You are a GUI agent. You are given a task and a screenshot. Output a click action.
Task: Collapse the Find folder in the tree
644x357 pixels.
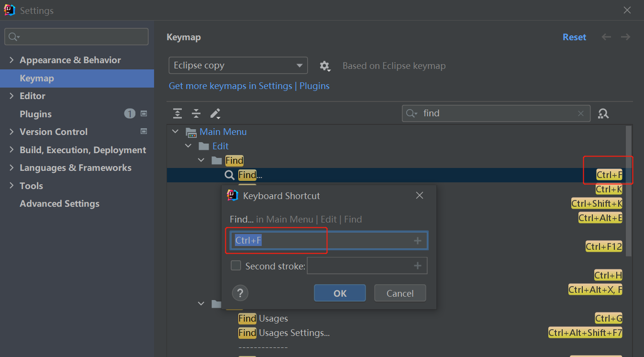click(x=200, y=160)
